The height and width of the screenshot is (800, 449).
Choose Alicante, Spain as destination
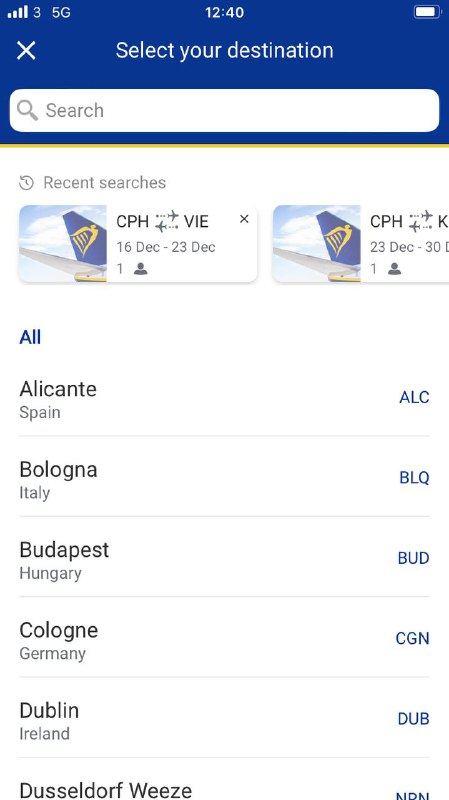coord(224,398)
